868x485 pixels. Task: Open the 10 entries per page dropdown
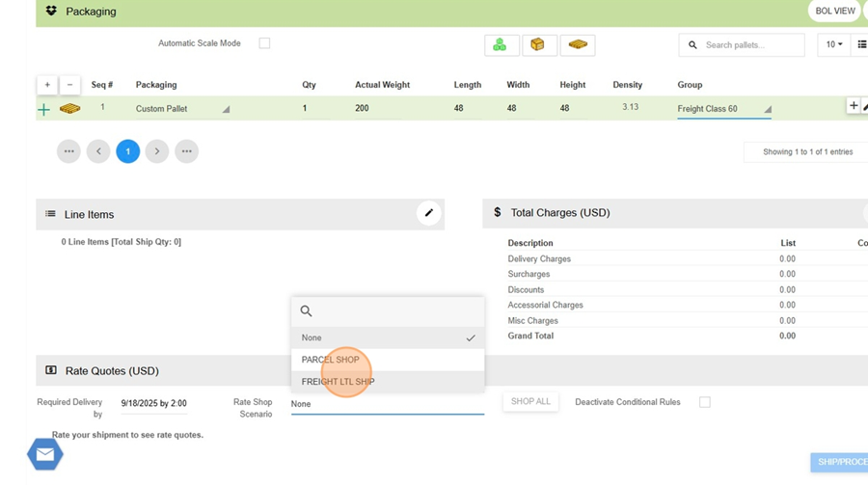833,45
